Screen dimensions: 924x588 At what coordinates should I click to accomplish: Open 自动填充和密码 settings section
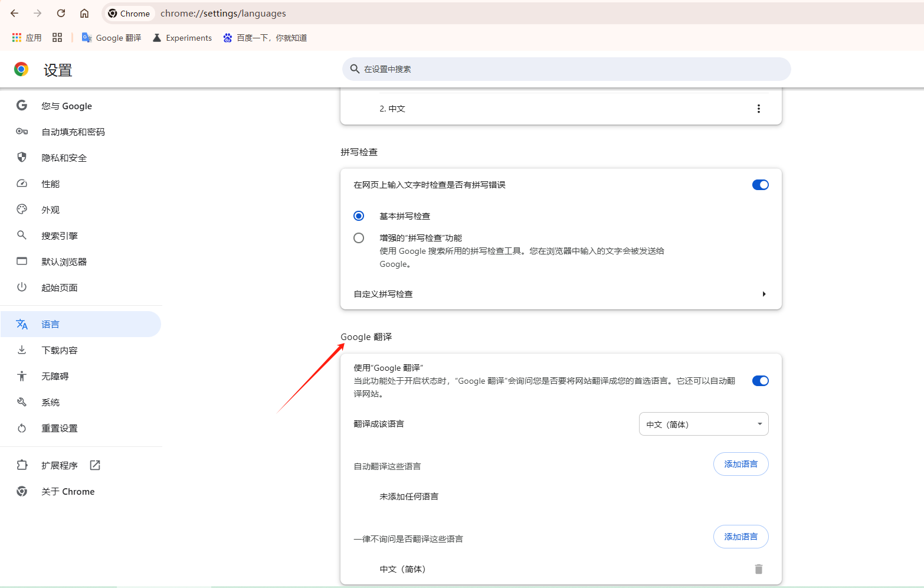pos(81,132)
